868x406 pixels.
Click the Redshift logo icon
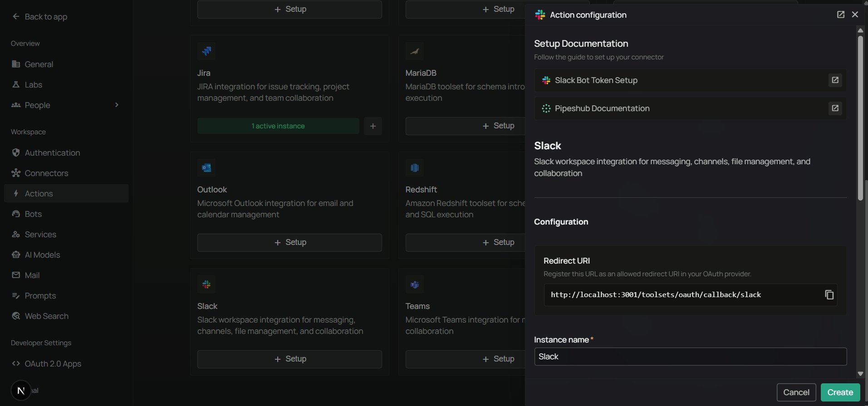(415, 168)
